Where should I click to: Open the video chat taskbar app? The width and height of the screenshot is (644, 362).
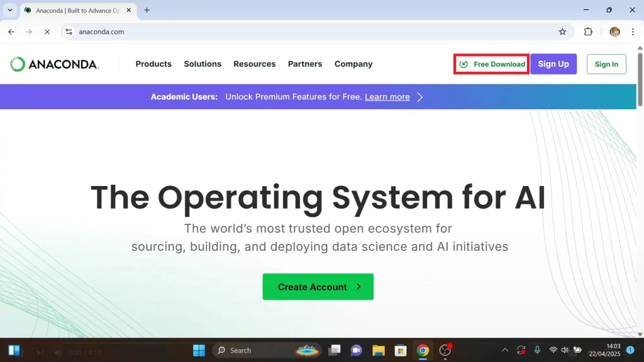coord(356,350)
